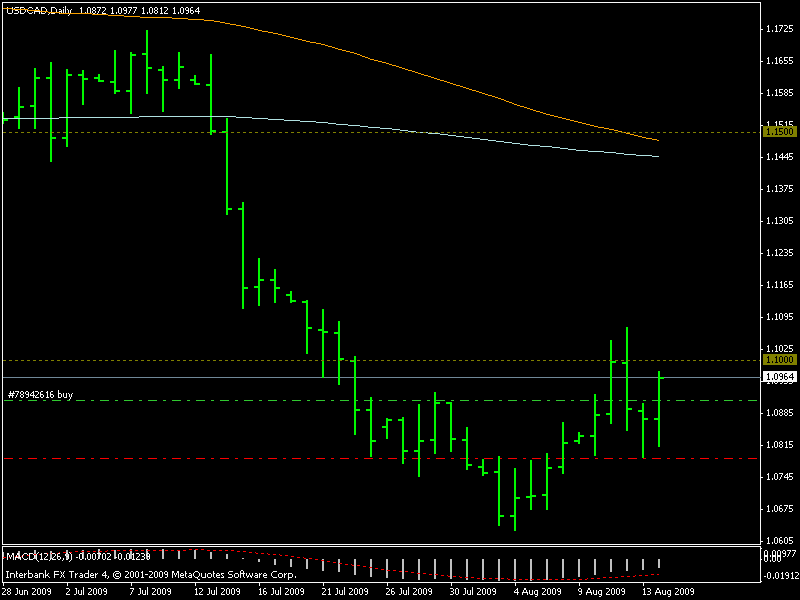Click the USDCAD,Daily chart title text
The height and width of the screenshot is (600, 800).
point(39,10)
